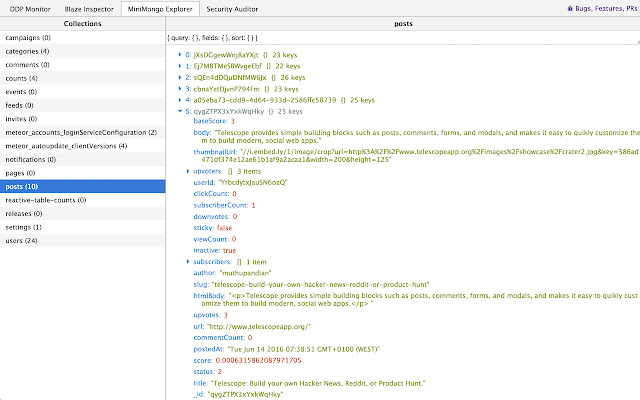Select the MiniMongo Explorer tab

[161, 8]
